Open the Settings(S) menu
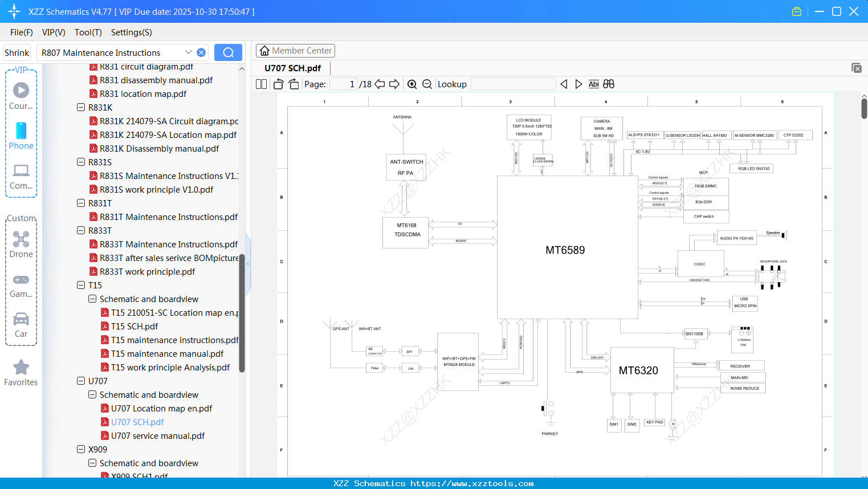 click(131, 32)
